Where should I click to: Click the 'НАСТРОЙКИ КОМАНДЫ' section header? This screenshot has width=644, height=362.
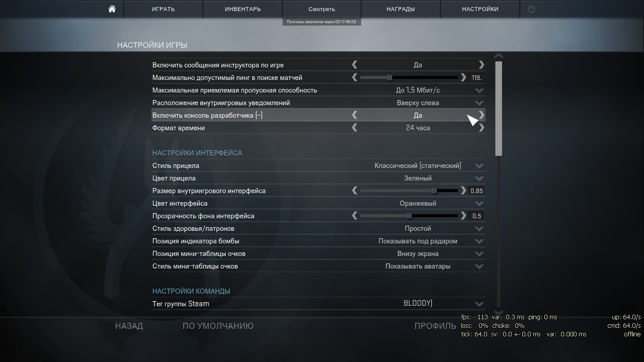click(191, 291)
